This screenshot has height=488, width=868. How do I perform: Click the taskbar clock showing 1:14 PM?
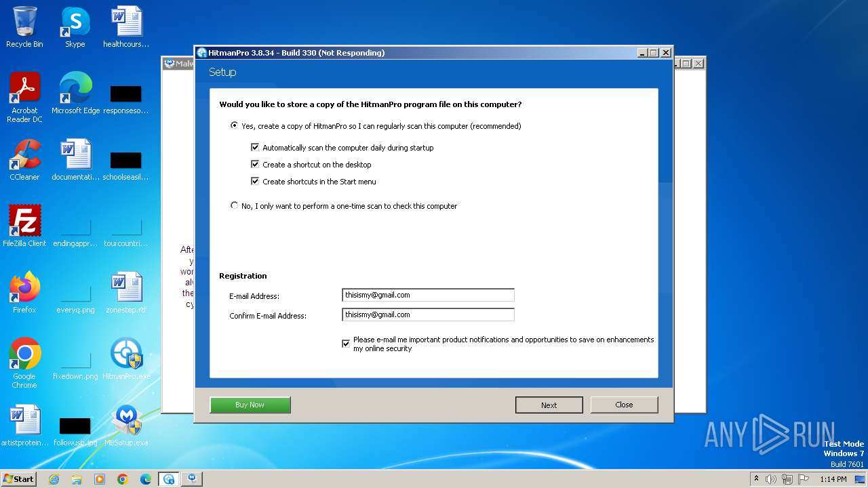point(833,479)
